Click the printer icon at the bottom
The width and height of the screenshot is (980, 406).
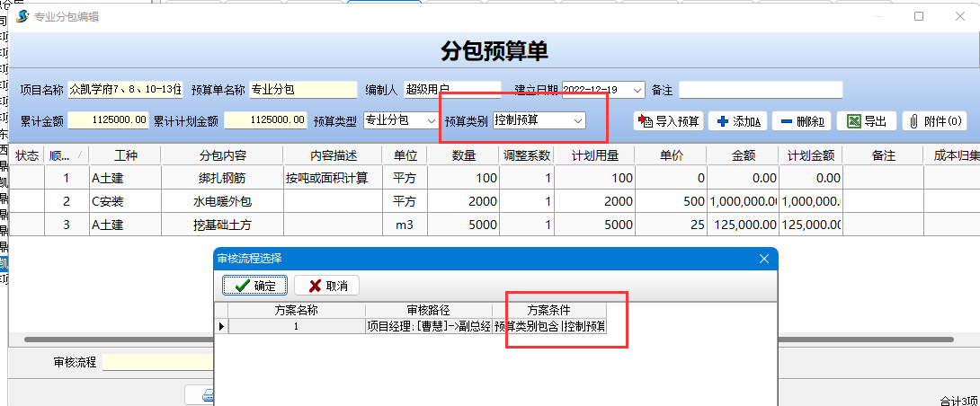pos(207,395)
